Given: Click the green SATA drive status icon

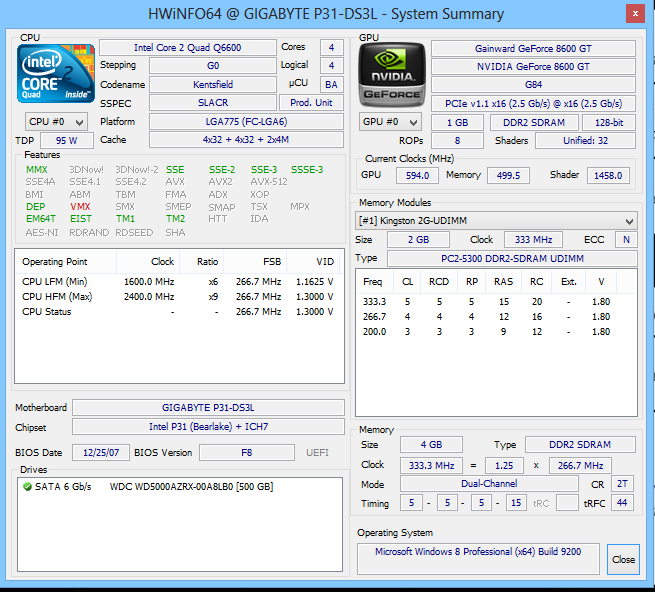Looking at the screenshot, I should click(28, 486).
